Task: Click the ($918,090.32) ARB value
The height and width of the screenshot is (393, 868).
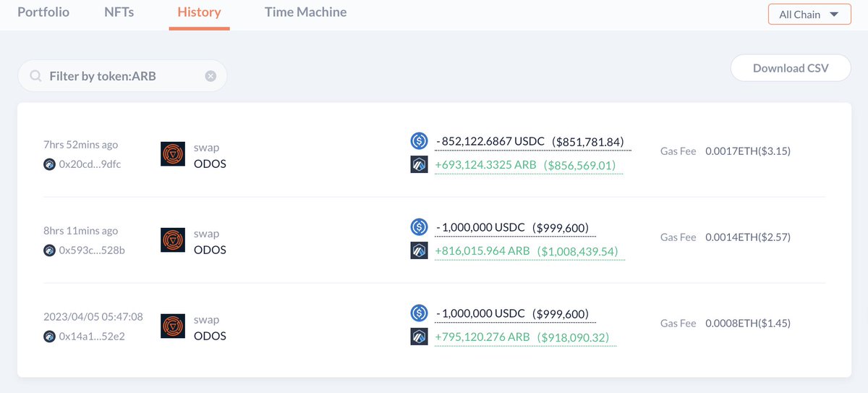Action: (573, 338)
